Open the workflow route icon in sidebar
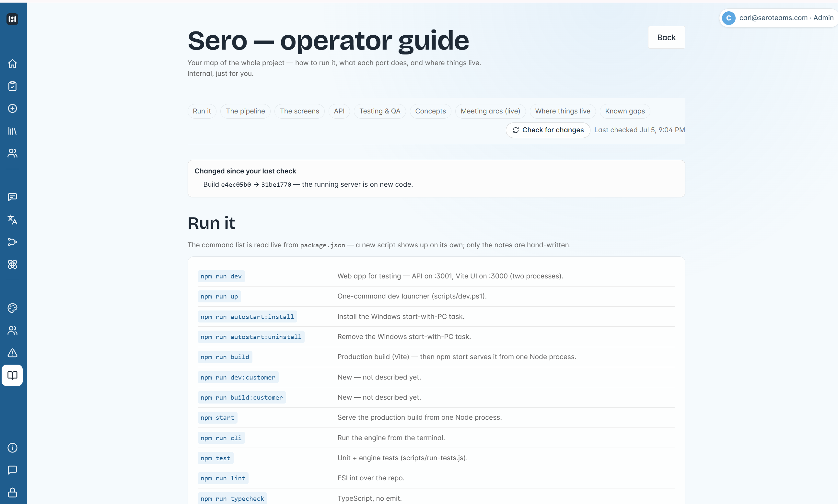This screenshot has height=504, width=838. (x=12, y=242)
